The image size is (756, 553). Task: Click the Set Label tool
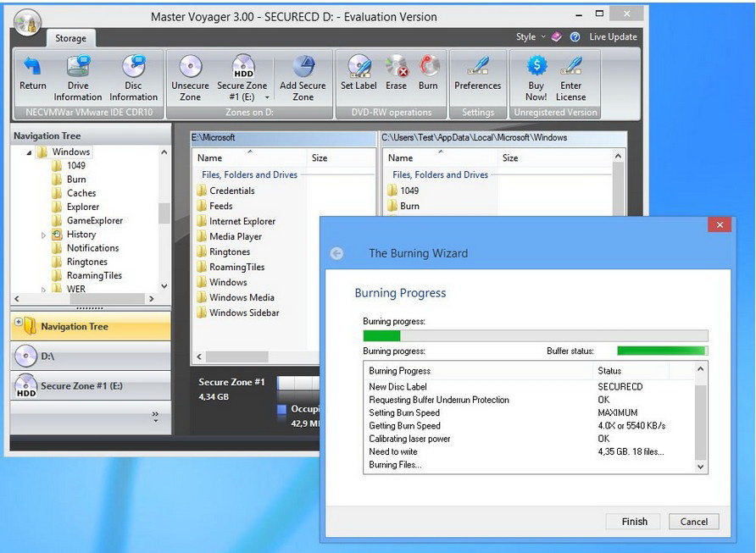(x=359, y=68)
